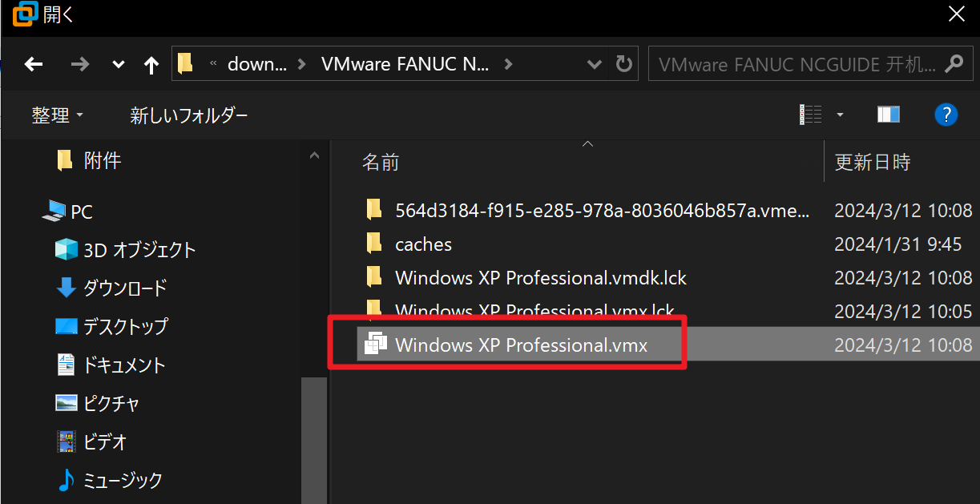
Task: Open recent locations chevron beside forward arrow
Action: pos(119,65)
